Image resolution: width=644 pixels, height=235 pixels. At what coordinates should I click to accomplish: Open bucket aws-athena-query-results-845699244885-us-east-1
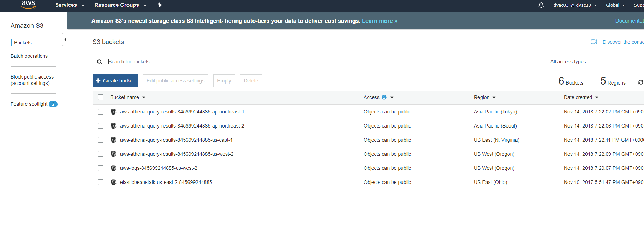click(x=176, y=140)
